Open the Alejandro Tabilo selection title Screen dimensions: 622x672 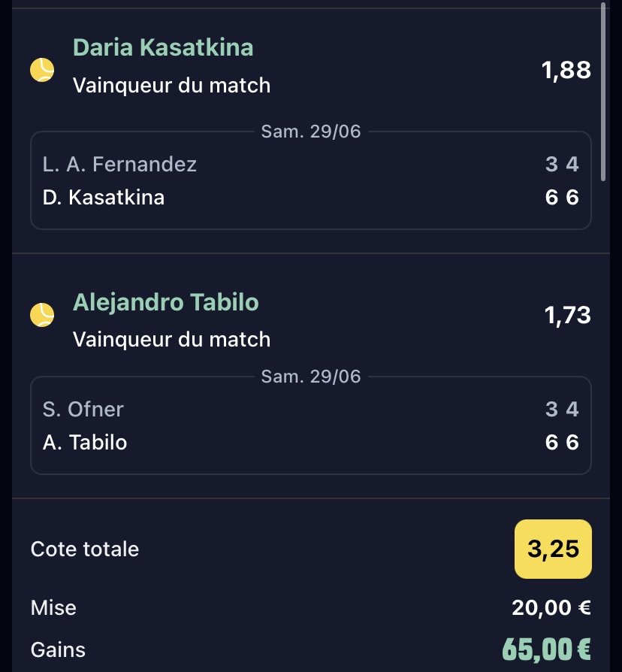(x=166, y=301)
